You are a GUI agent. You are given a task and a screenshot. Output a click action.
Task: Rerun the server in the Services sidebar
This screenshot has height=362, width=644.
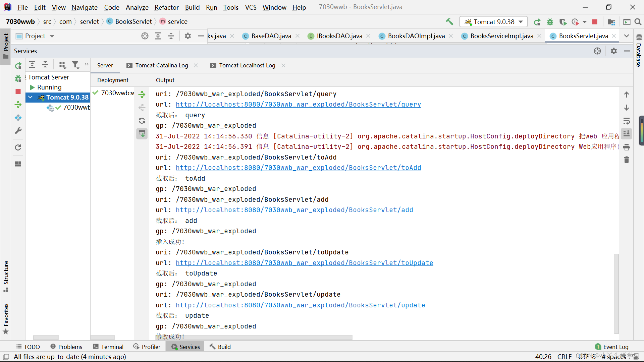pyautogui.click(x=18, y=65)
